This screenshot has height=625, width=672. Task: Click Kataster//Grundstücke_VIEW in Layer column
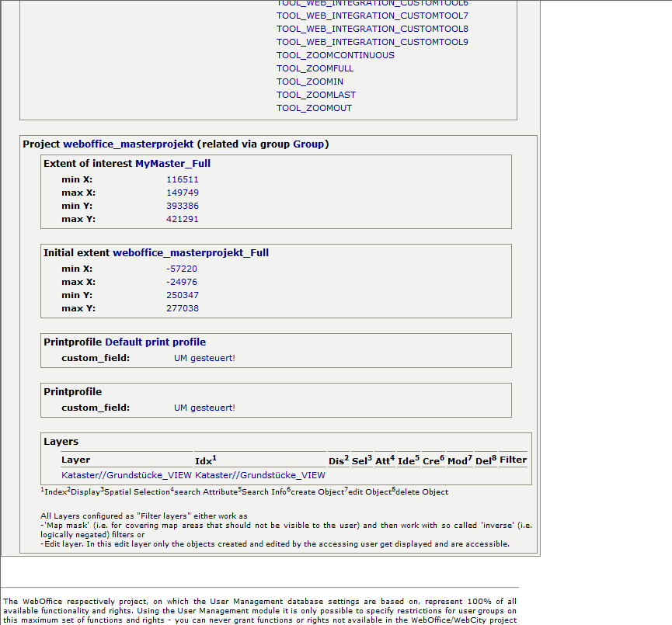[127, 475]
